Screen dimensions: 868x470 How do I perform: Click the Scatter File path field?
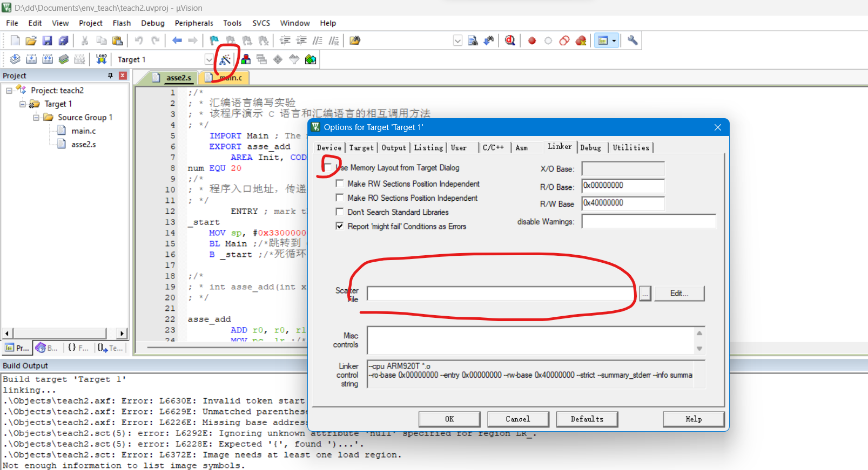click(x=501, y=294)
